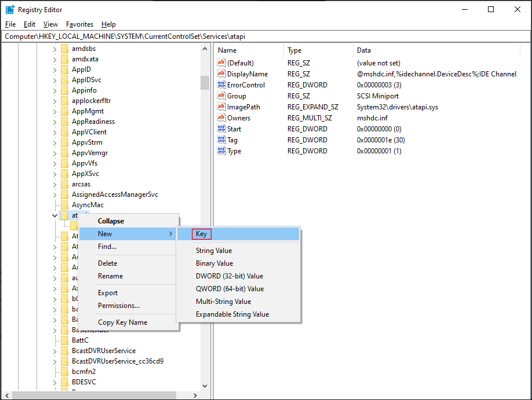Click the registry path address bar
The image size is (532, 400).
265,36
